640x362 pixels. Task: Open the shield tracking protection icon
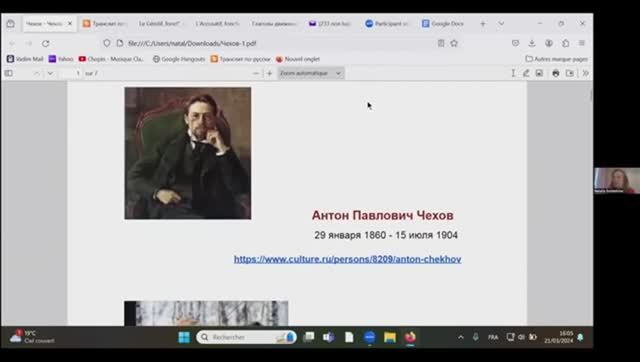107,43
